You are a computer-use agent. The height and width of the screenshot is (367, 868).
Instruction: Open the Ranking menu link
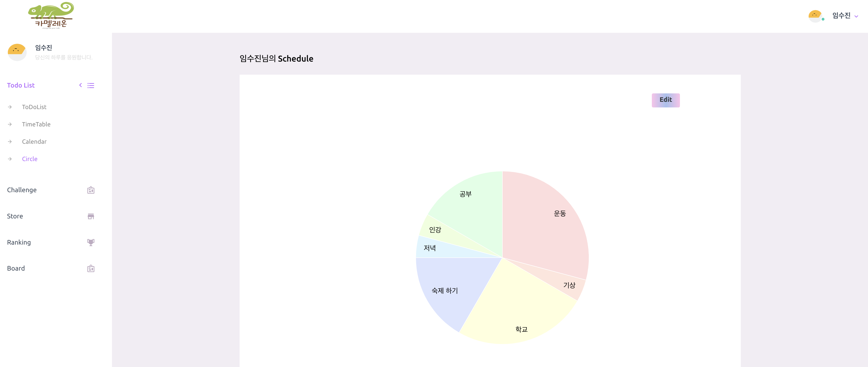[19, 242]
